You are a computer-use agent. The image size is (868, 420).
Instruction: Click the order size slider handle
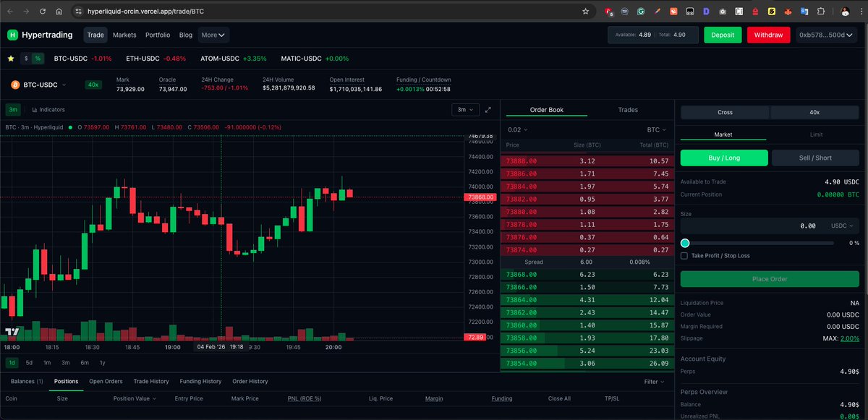click(685, 243)
